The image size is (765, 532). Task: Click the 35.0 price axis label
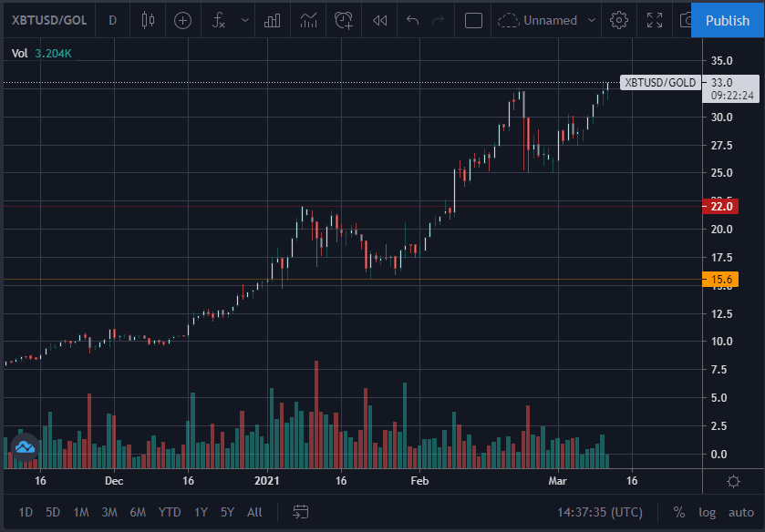721,61
